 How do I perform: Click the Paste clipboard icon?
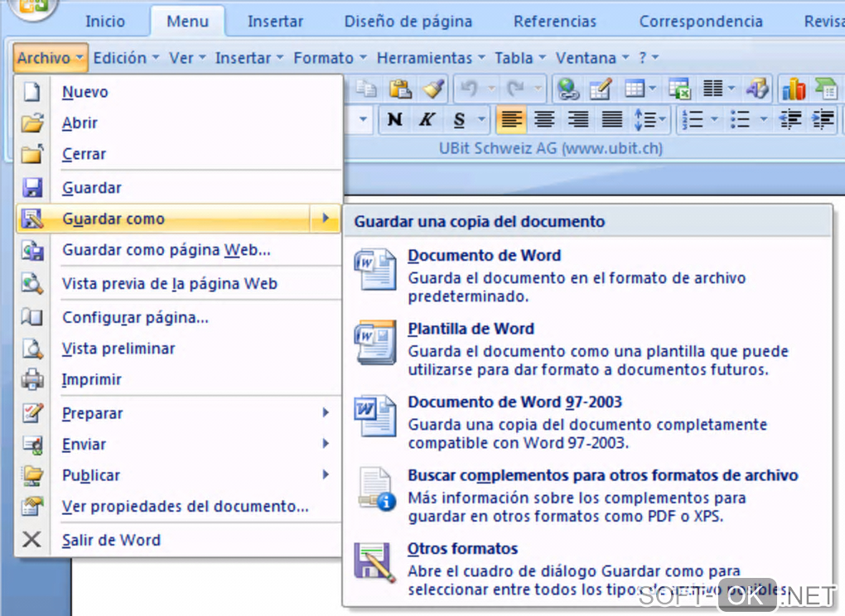click(400, 89)
